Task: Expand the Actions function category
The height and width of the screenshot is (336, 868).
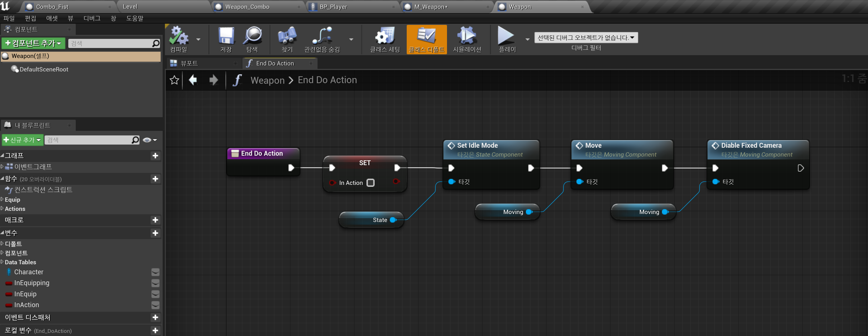Action: pos(2,209)
